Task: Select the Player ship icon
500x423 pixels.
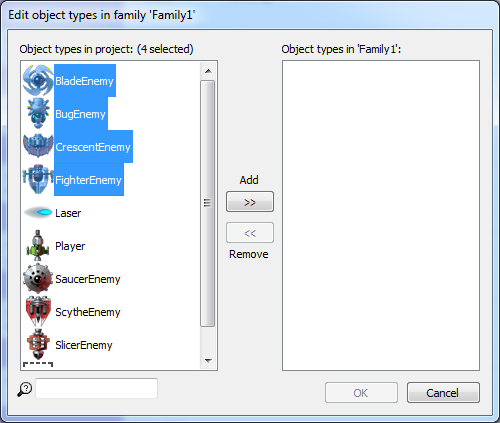Action: [x=38, y=245]
